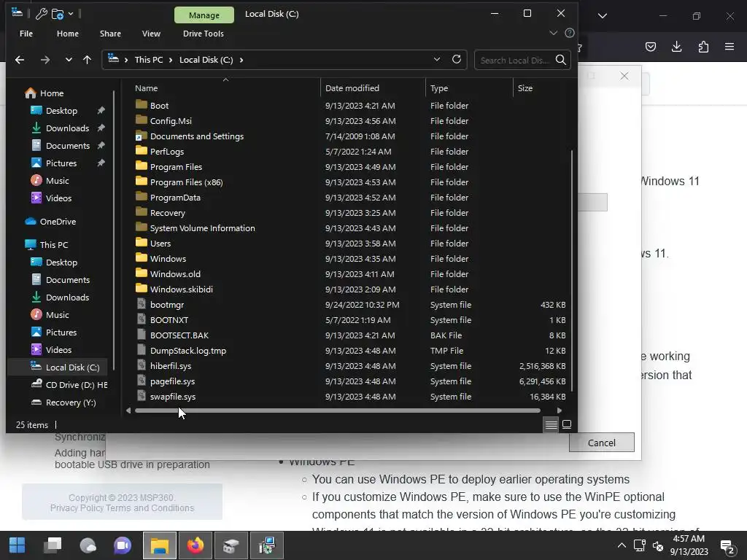This screenshot has height=560, width=747.
Task: Go forward with the Forward arrow
Action: [x=44, y=60]
